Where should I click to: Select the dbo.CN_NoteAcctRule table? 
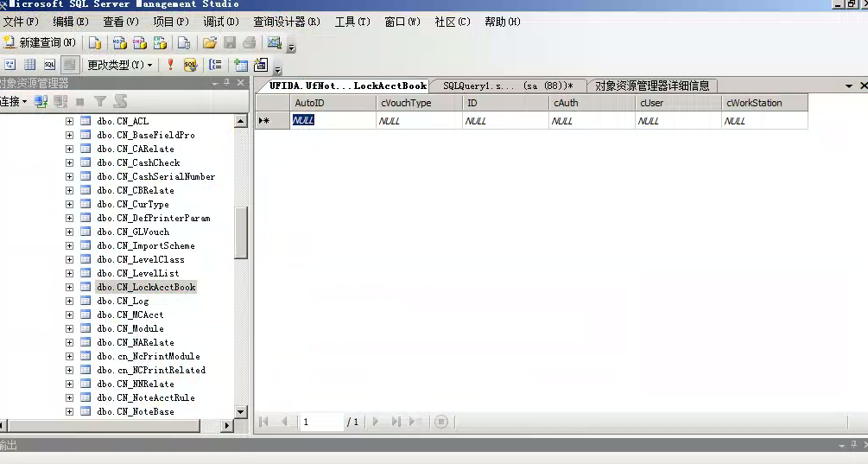pyautogui.click(x=145, y=397)
